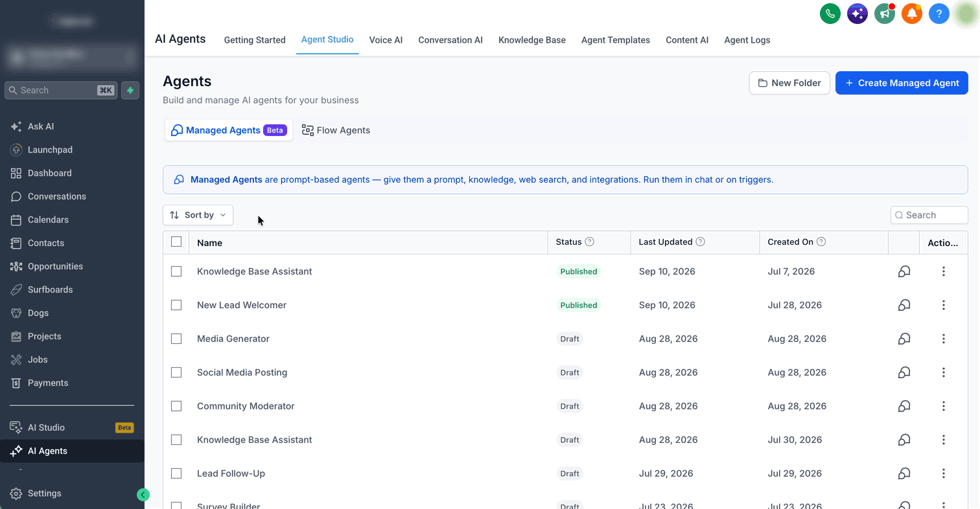Open Payments from the sidebar
The height and width of the screenshot is (509, 980).
[72, 383]
